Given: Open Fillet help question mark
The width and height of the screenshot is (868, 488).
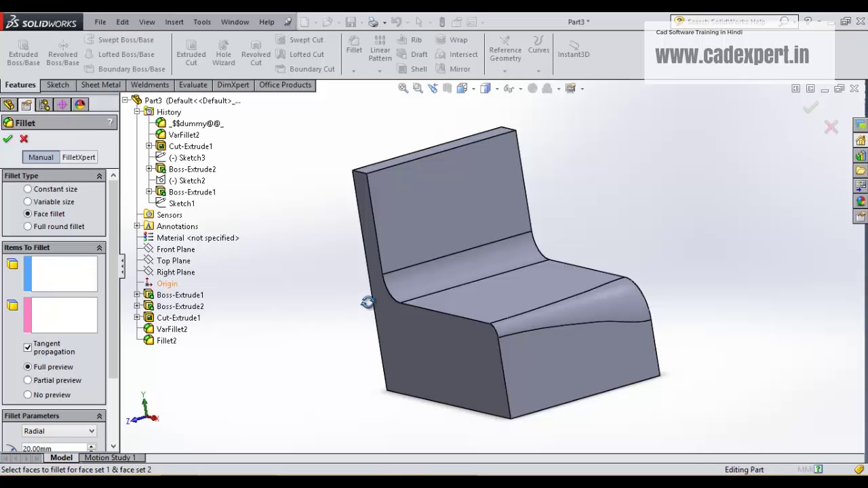Looking at the screenshot, I should pos(110,123).
